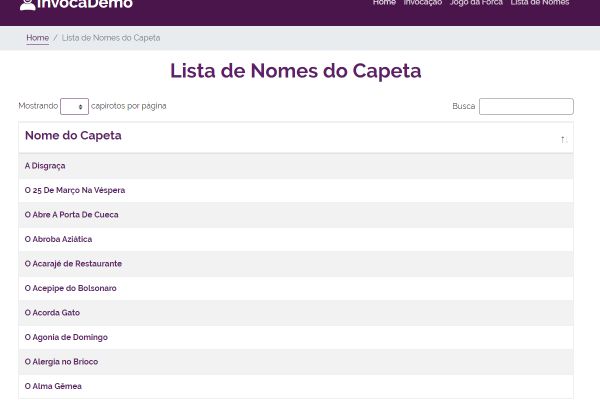Select the O Agonia de Domingo row
The width and height of the screenshot is (600, 400).
296,337
